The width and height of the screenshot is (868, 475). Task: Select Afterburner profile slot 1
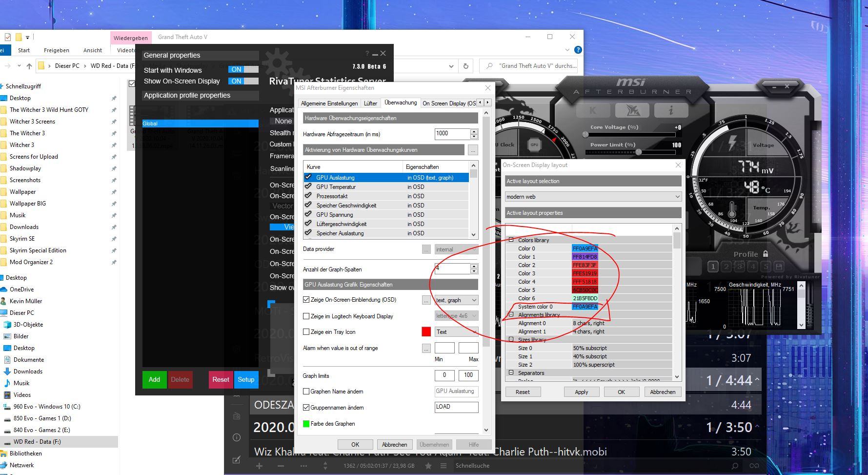(713, 267)
